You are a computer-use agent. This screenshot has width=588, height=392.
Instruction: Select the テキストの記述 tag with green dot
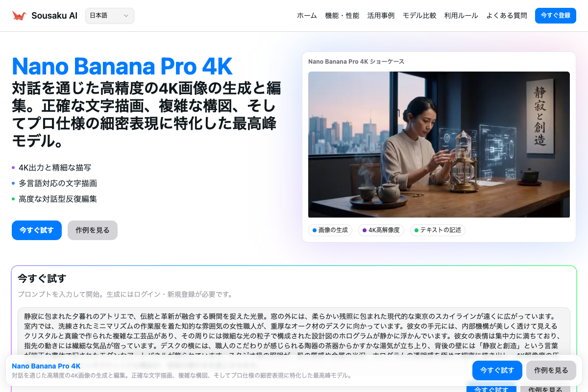pos(438,230)
